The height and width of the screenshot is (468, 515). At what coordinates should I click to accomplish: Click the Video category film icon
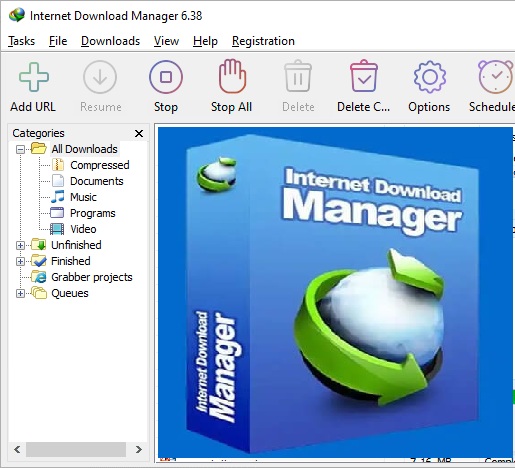57,229
